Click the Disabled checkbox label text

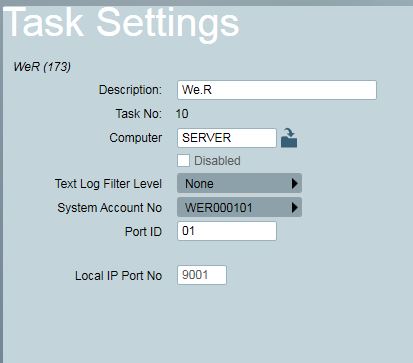point(217,161)
